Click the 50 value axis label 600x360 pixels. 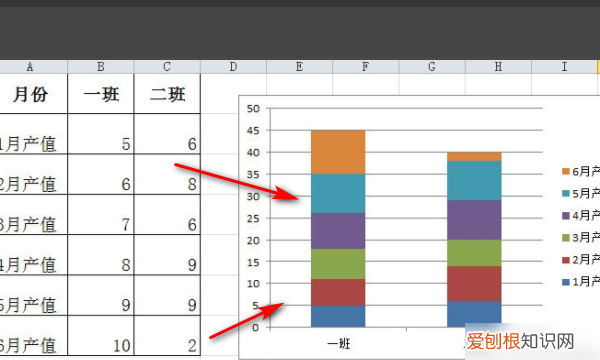pyautogui.click(x=253, y=109)
